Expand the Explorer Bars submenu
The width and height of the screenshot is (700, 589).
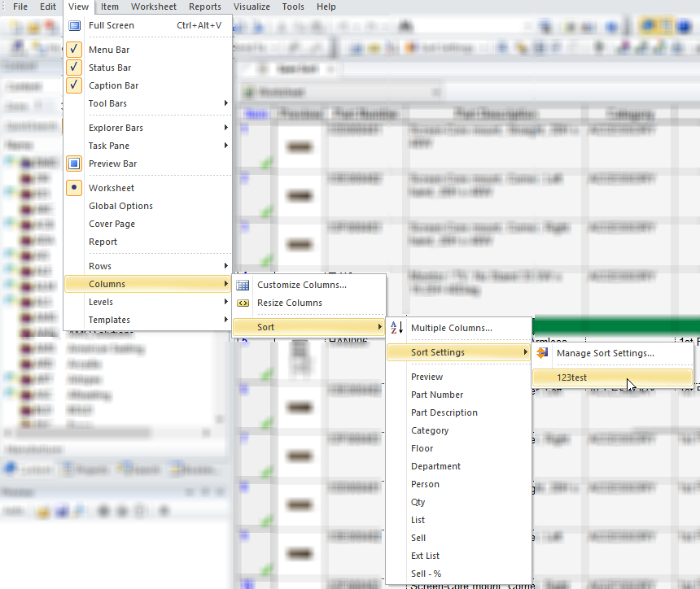click(147, 128)
